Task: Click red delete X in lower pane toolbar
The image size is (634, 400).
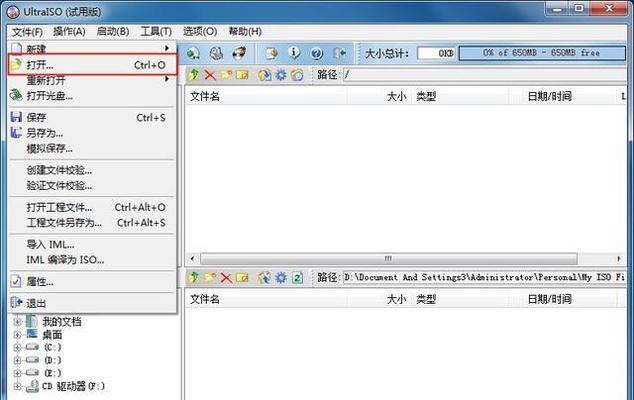Action: point(226,277)
